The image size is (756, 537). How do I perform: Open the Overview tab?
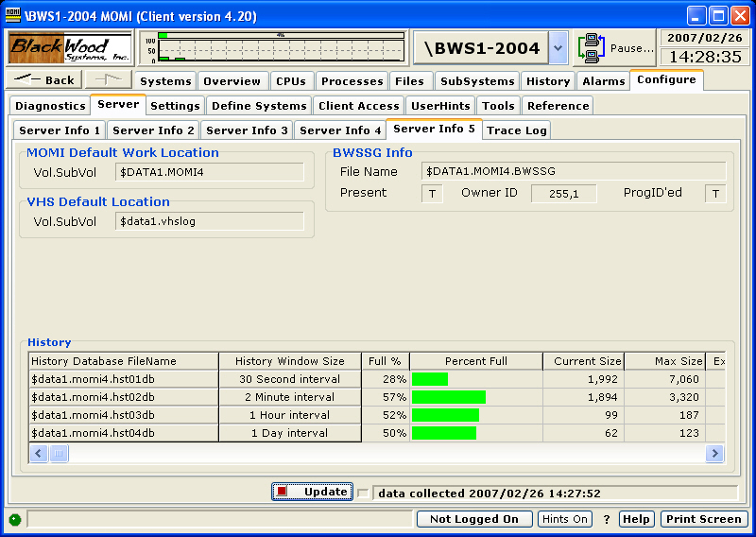point(232,81)
